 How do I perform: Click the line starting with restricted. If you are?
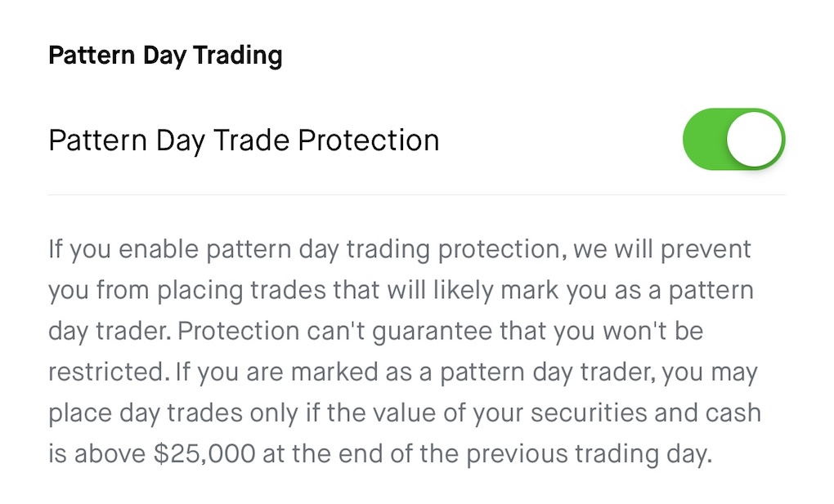click(402, 372)
